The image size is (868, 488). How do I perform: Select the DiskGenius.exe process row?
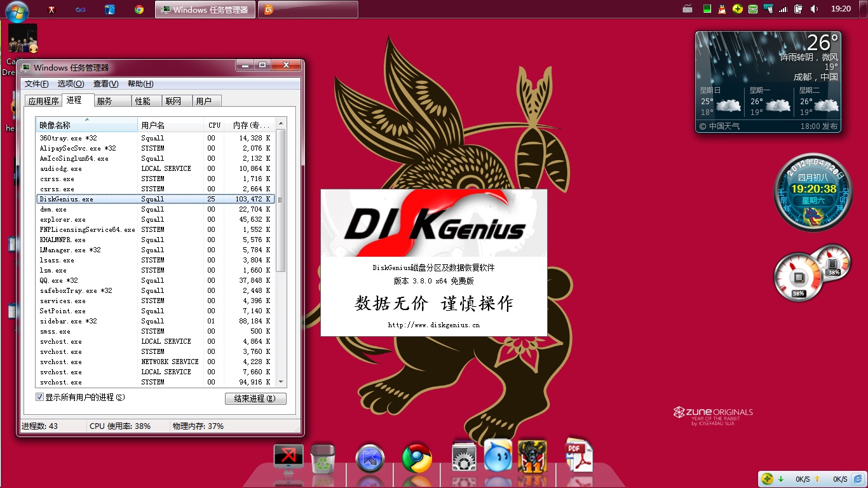(156, 199)
